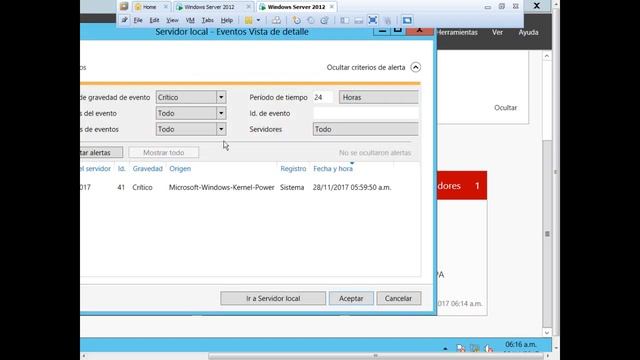This screenshot has height=360, width=640.
Task: Click the 'Ocultar criterios de alerta' label
Action: pyautogui.click(x=366, y=67)
